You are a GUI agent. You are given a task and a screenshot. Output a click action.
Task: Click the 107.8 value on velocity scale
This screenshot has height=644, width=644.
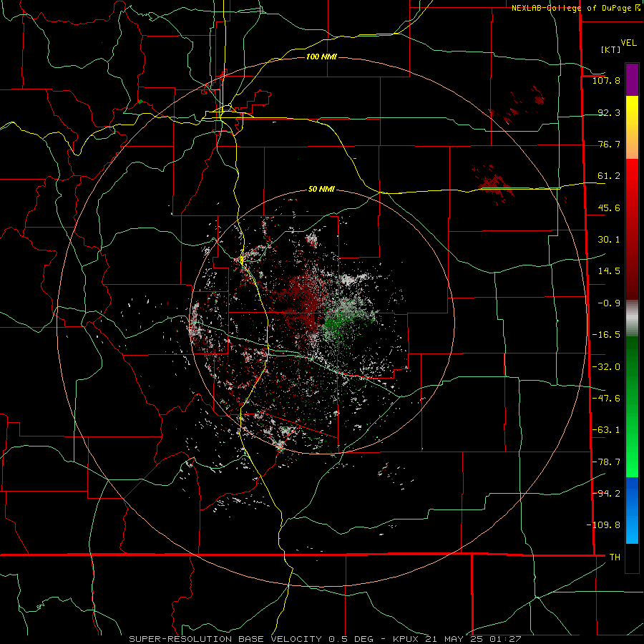[x=606, y=80]
